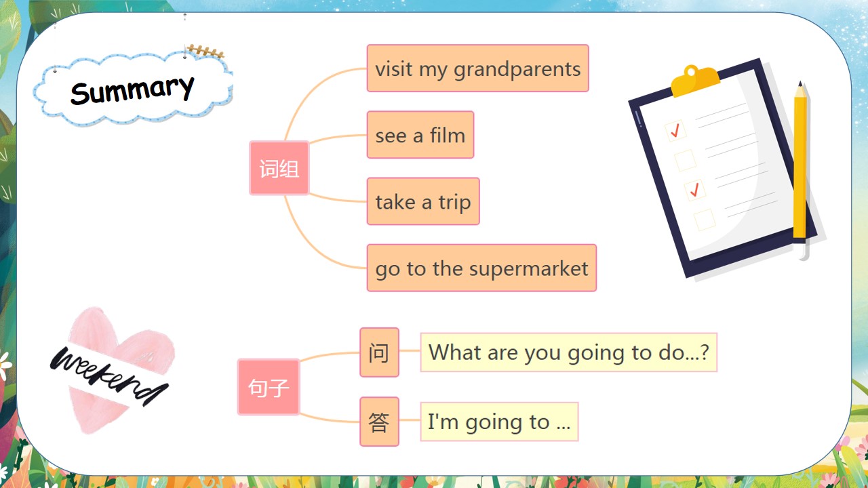The width and height of the screenshot is (868, 488).
Task: Select the 答 answer node
Action: (379, 422)
